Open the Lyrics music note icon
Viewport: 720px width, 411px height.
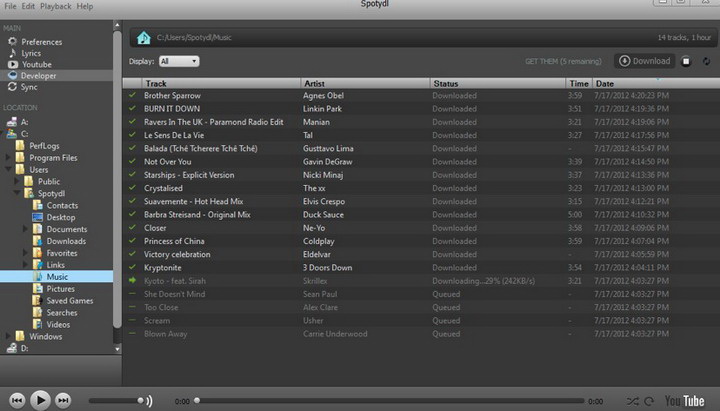coord(12,53)
